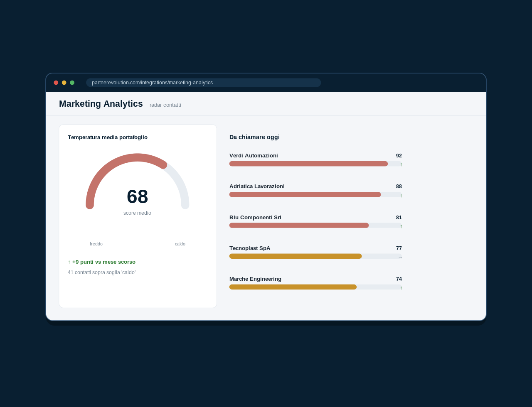The image size is (532, 407).
Task: Click the green maximize window dot
Action: pos(72,83)
